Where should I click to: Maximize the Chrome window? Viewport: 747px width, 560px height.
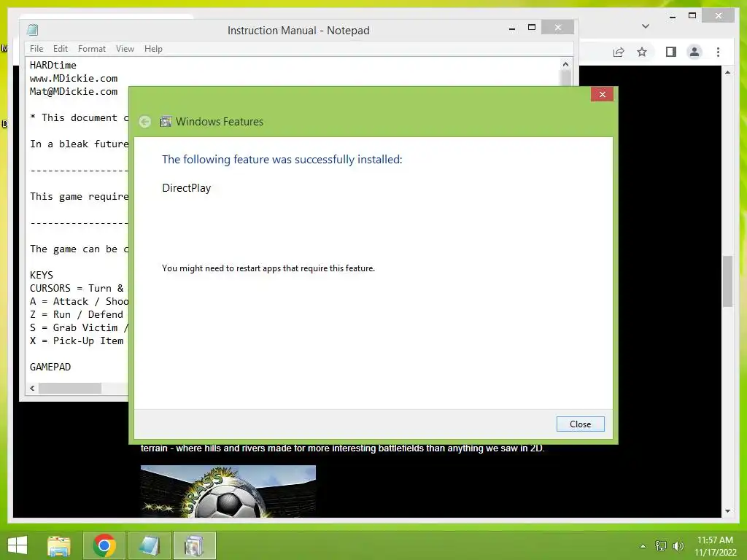(693, 16)
